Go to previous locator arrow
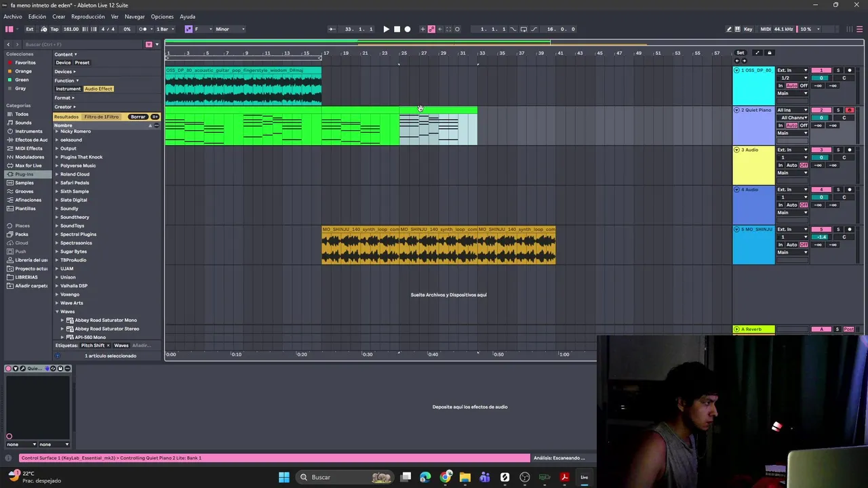This screenshot has width=868, height=488. 737,61
